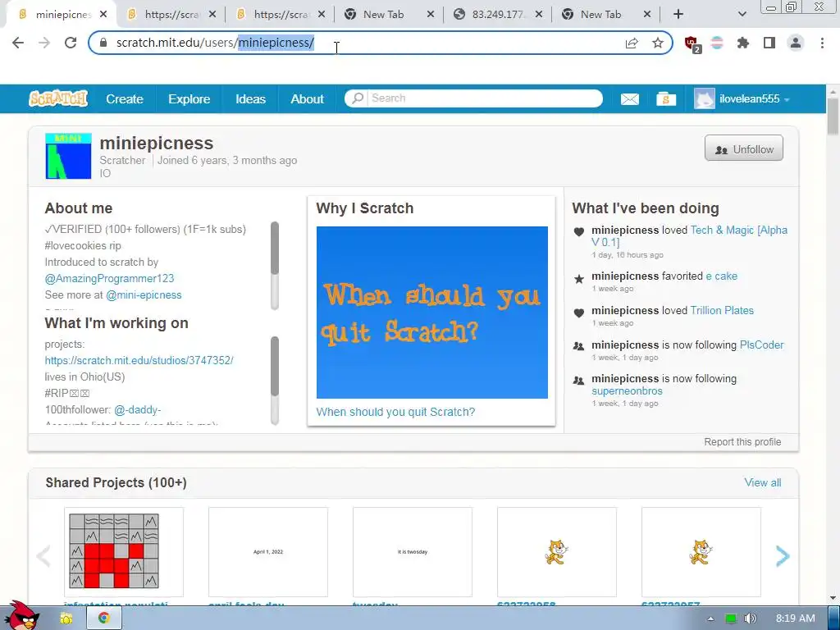Bookmark this page with the star icon
The height and width of the screenshot is (630, 840).
[x=658, y=43]
